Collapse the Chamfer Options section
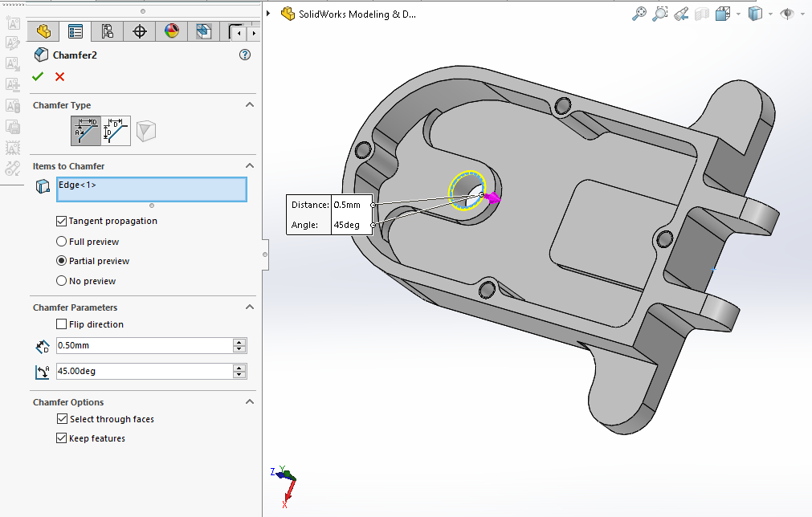The height and width of the screenshot is (517, 812). point(249,402)
